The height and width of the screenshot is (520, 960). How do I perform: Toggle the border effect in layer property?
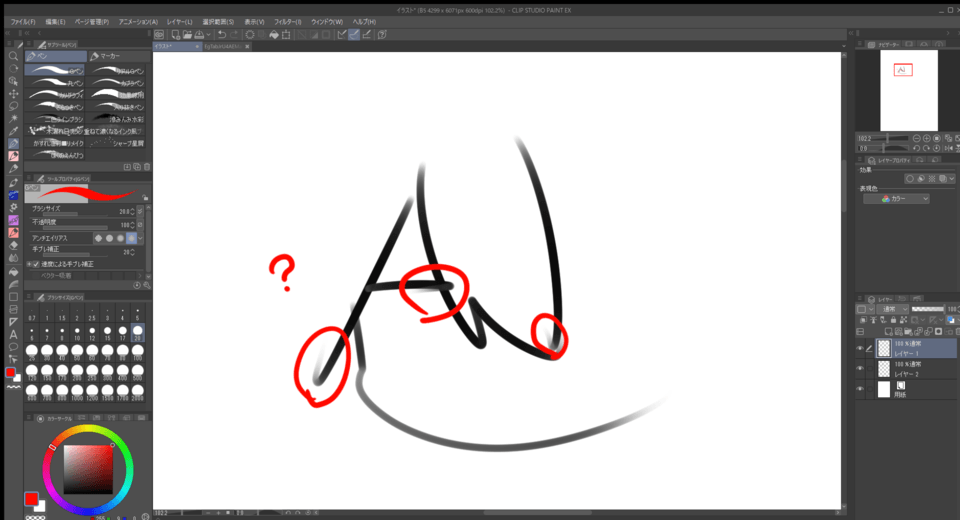(910, 179)
